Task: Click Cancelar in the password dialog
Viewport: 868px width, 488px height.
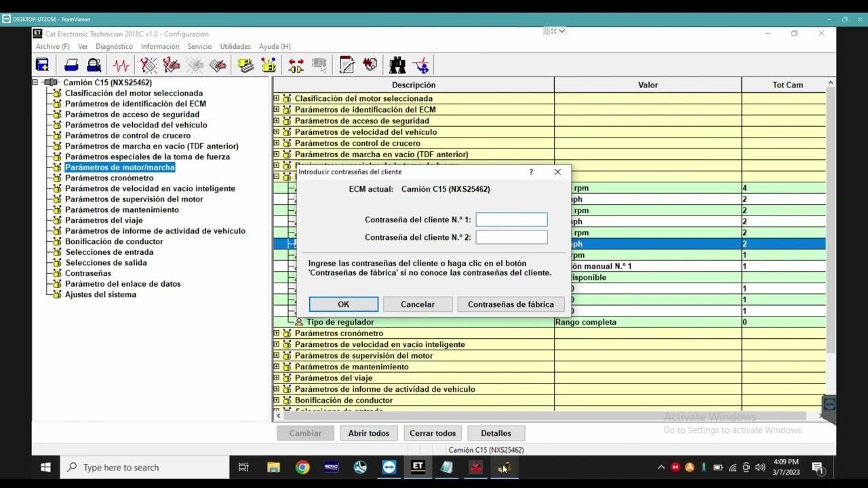Action: click(x=418, y=304)
